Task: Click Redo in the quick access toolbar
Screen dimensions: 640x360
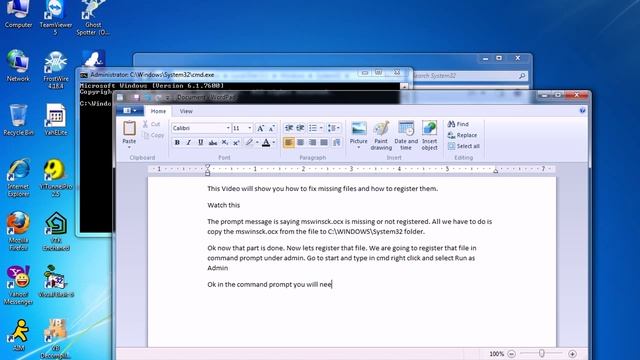Action: (158, 98)
